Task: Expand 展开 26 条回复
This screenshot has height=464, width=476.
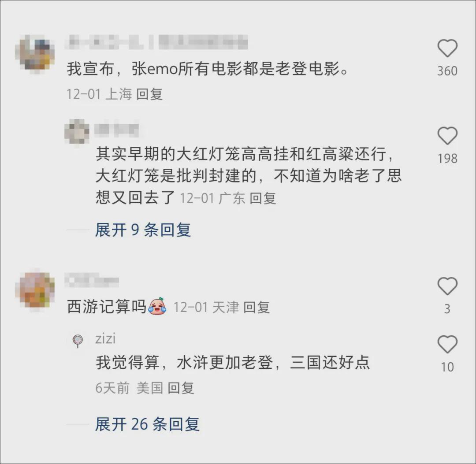Action: tap(147, 424)
